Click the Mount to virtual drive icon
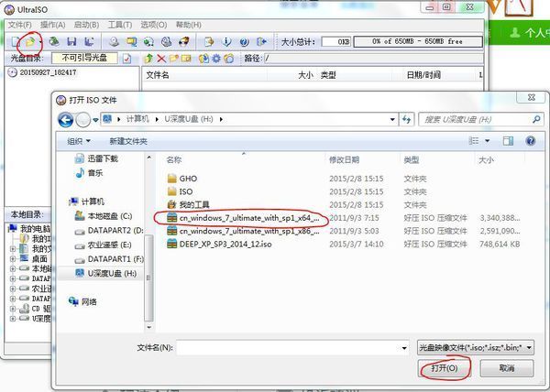The height and width of the screenshot is (392, 550). tap(166, 42)
